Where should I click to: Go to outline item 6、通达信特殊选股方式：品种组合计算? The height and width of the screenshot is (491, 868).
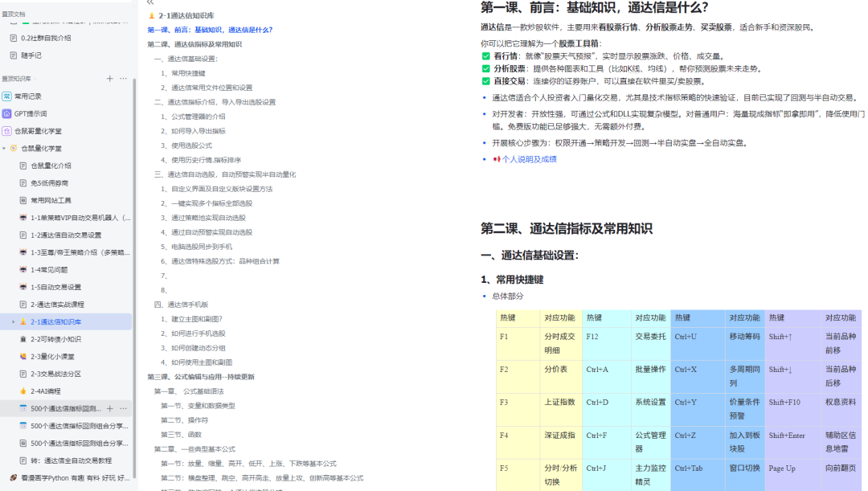pyautogui.click(x=220, y=261)
